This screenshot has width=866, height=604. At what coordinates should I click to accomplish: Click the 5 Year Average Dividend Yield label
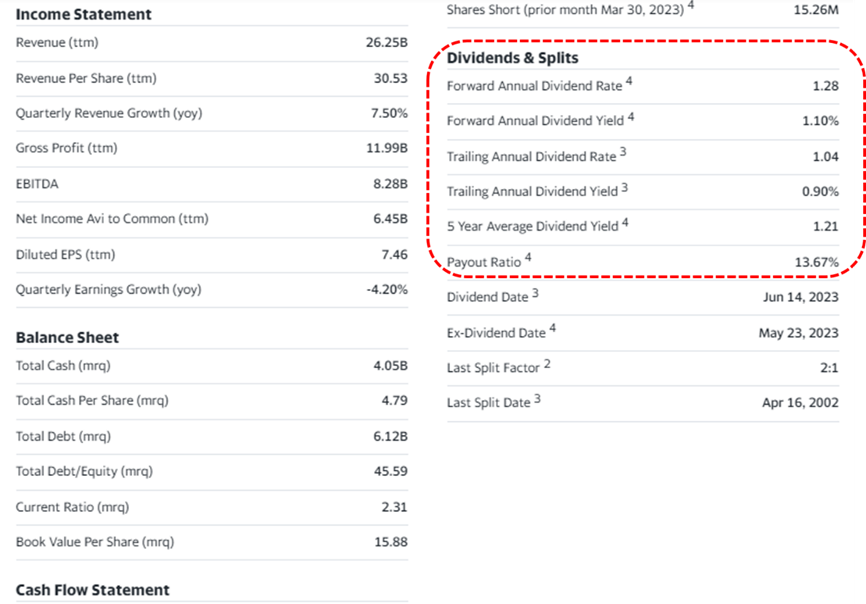click(532, 227)
